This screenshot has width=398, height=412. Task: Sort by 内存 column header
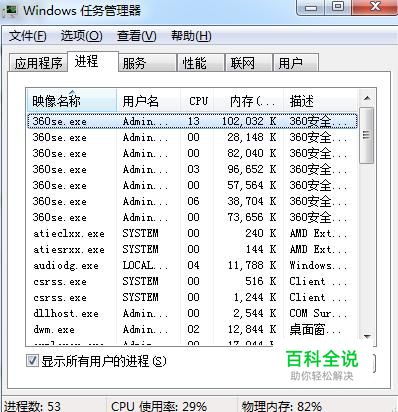250,101
